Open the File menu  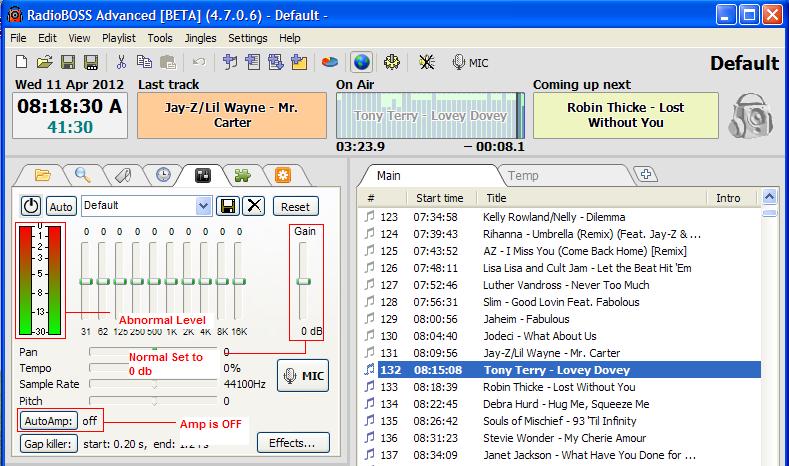click(18, 38)
